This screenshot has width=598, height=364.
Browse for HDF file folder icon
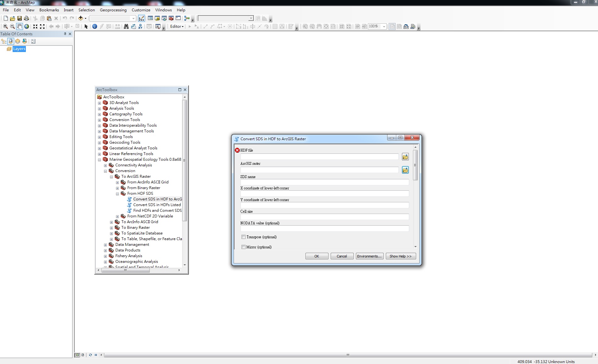405,157
